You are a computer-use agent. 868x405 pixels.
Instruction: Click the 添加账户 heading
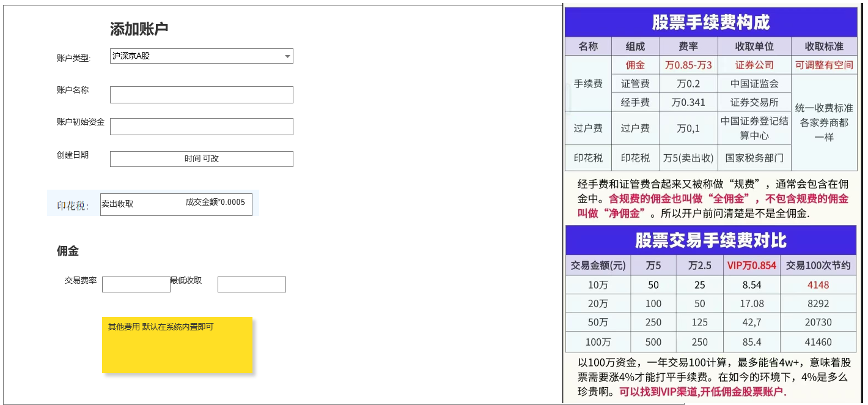pos(139,29)
